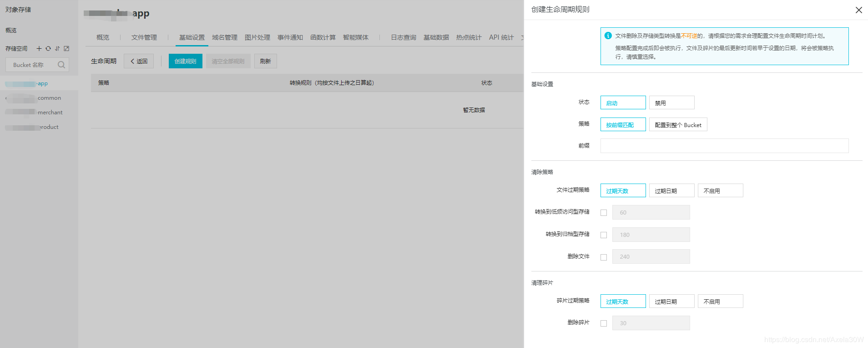Viewport: 868px width, 348px height.
Task: Click the 60 days input for low-frequency storage
Action: 651,212
